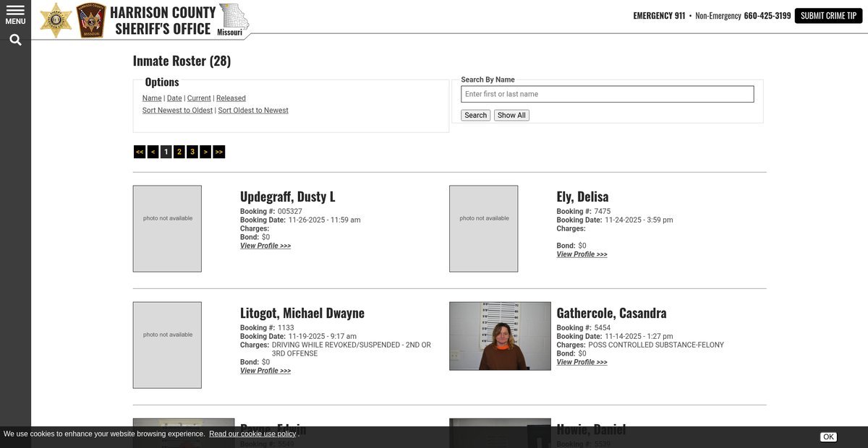
Task: Click Ely, Delisa photo placeholder
Action: pyautogui.click(x=484, y=228)
